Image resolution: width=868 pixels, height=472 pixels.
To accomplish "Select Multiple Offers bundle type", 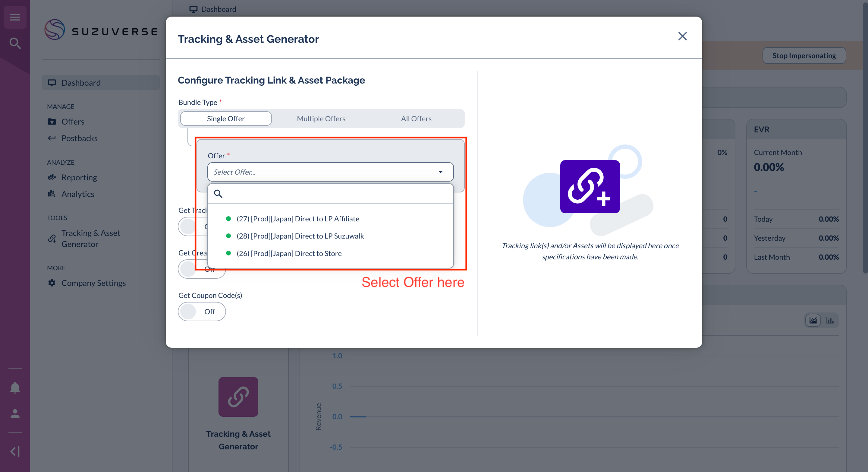I will pos(321,119).
